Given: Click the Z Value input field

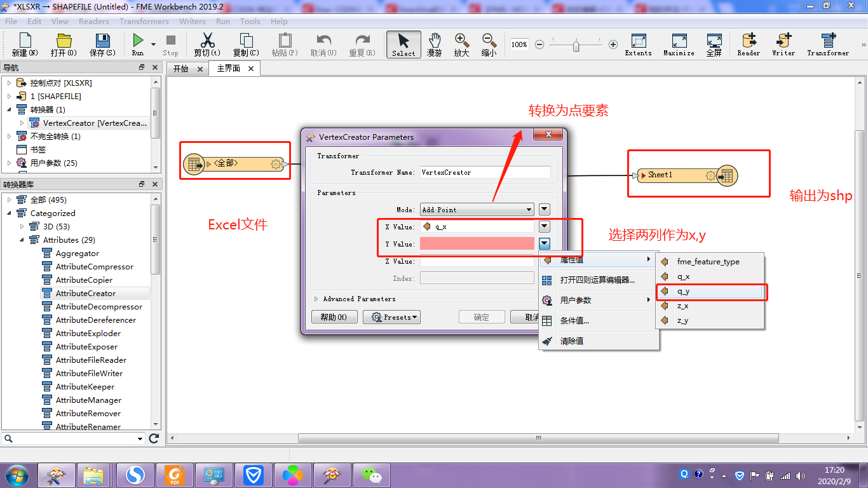Looking at the screenshot, I should point(477,261).
